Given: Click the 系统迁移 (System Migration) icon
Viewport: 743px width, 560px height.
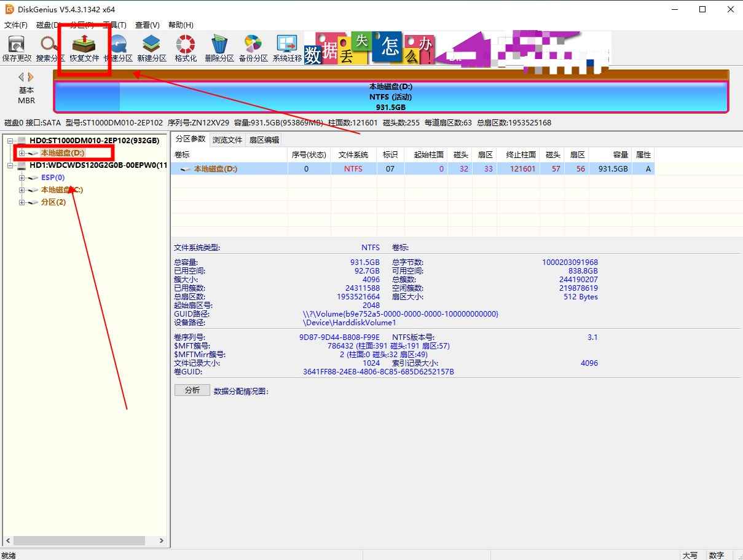Looking at the screenshot, I should pos(287,48).
